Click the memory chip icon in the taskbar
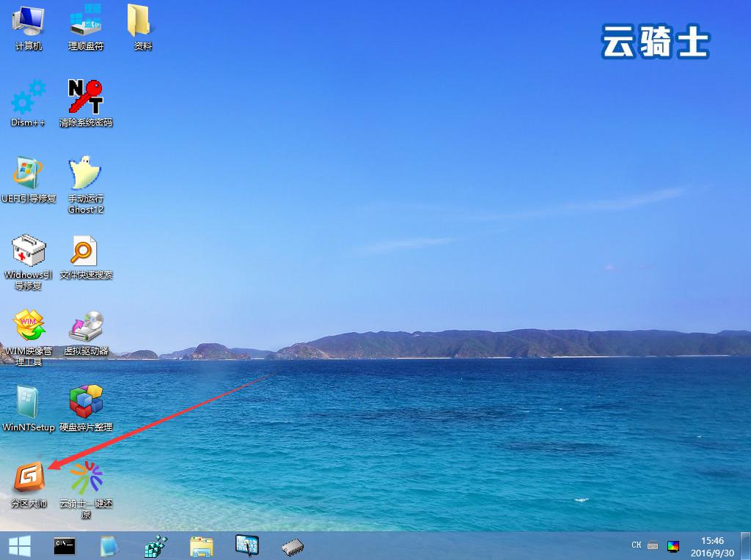The image size is (751, 560). point(293,547)
